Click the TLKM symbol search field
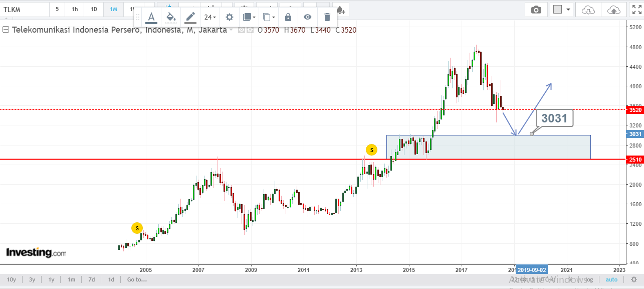Screen dimensions: 644x289 click(24, 9)
